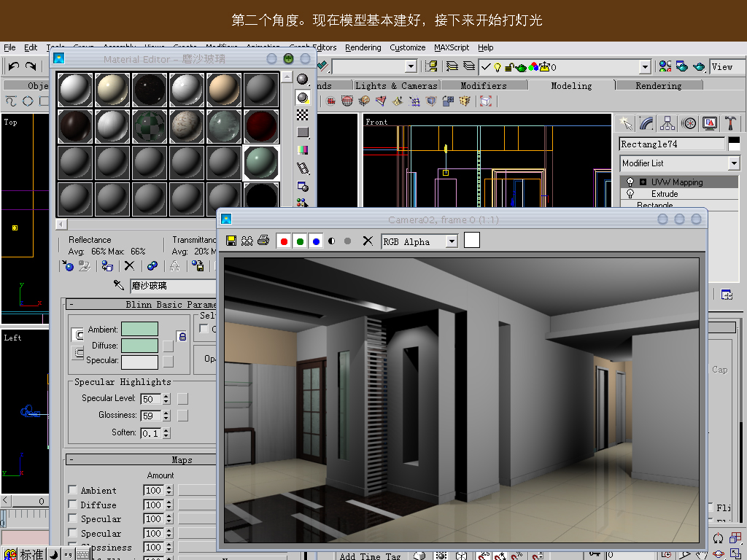Clear the render window with the X icon
Screen dimensions: 747x560
pos(368,241)
